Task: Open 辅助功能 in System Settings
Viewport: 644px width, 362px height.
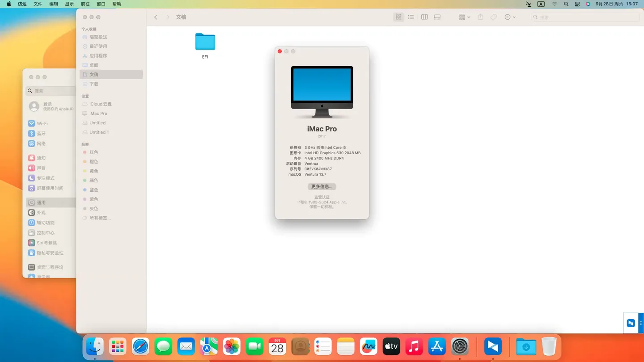Action: (x=51, y=223)
